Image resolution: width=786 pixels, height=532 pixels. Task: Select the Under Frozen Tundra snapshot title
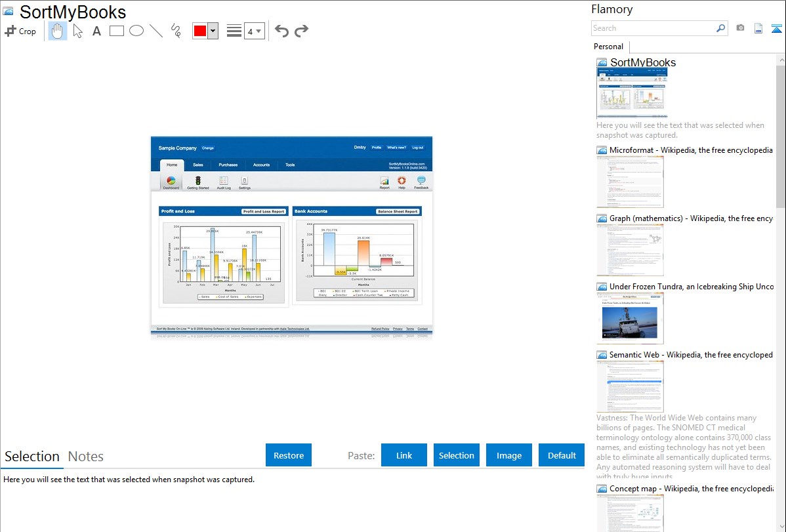pyautogui.click(x=692, y=286)
